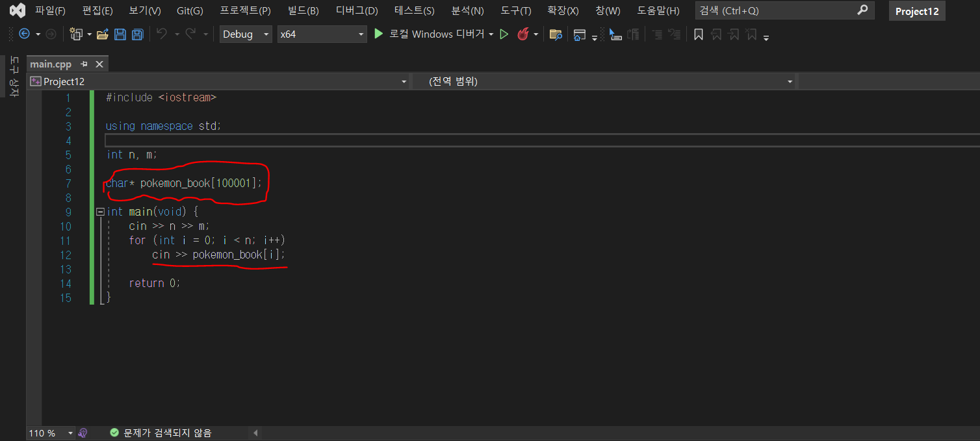Open the 확장(X) menu
980x441 pixels.
pyautogui.click(x=563, y=10)
